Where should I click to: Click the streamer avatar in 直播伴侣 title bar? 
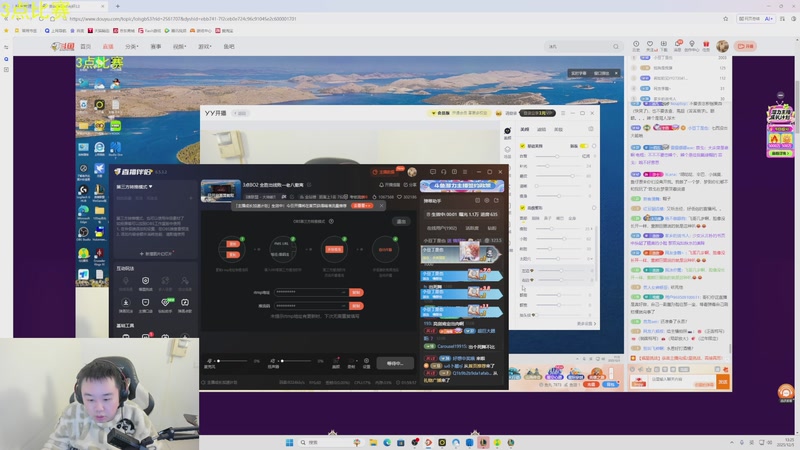click(x=412, y=172)
